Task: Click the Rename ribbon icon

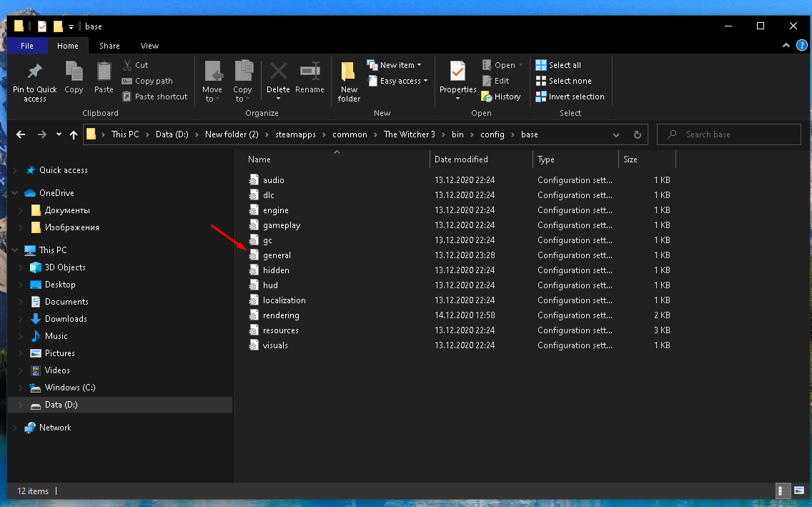Action: (x=310, y=71)
